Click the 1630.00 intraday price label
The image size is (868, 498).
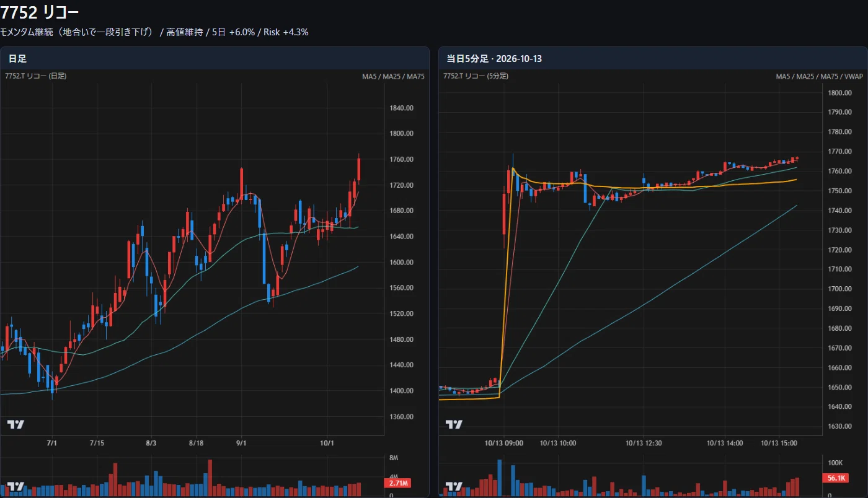839,427
